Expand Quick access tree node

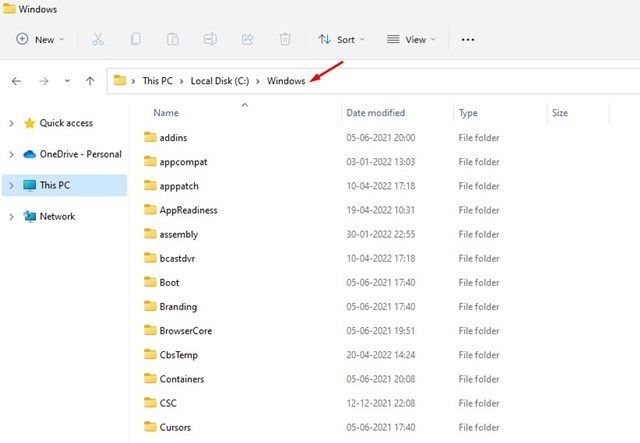(x=11, y=123)
